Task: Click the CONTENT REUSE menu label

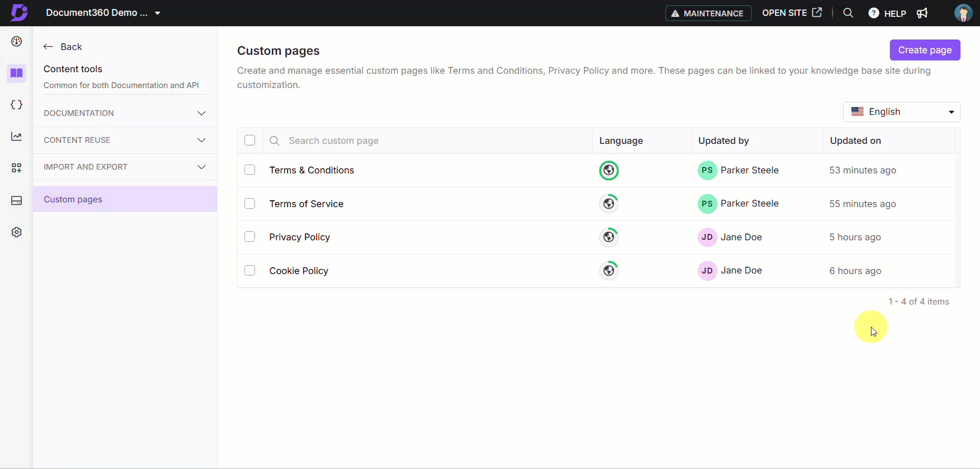Action: click(77, 140)
